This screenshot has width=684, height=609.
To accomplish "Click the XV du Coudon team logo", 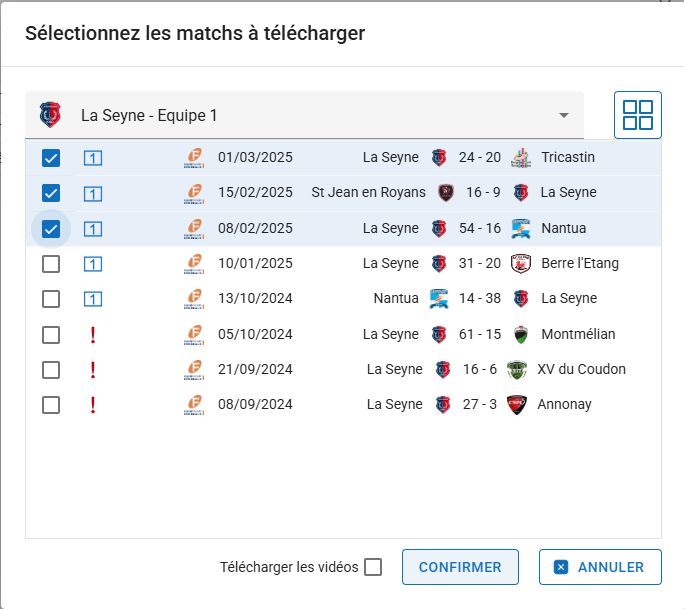I will [x=517, y=370].
